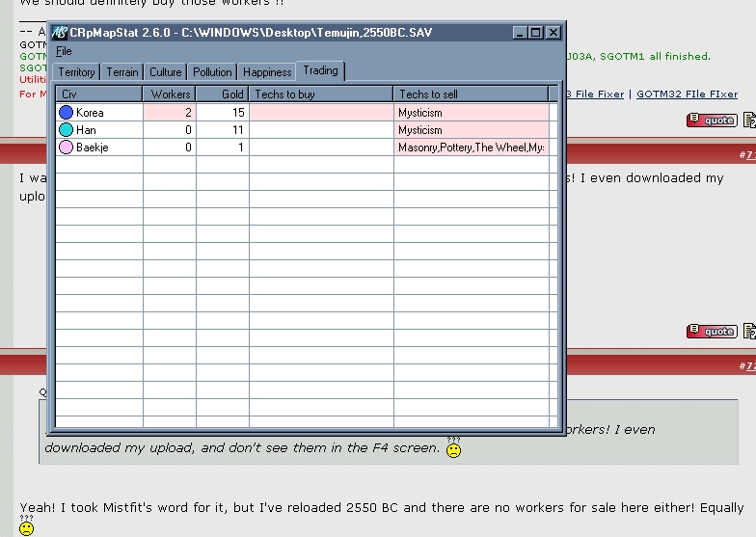756x537 pixels.
Task: Click the upper red quote button icon
Action: point(712,121)
